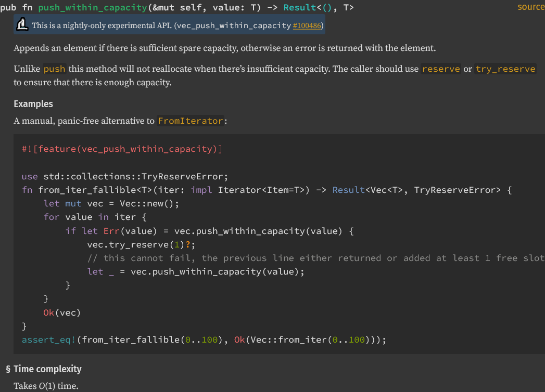
Task: Open the source link for this method
Action: coord(530,7)
